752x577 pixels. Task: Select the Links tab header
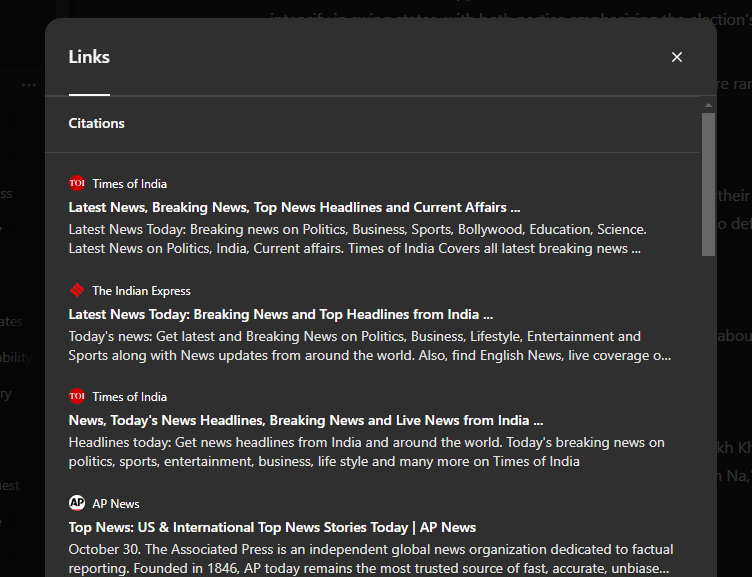pyautogui.click(x=89, y=57)
